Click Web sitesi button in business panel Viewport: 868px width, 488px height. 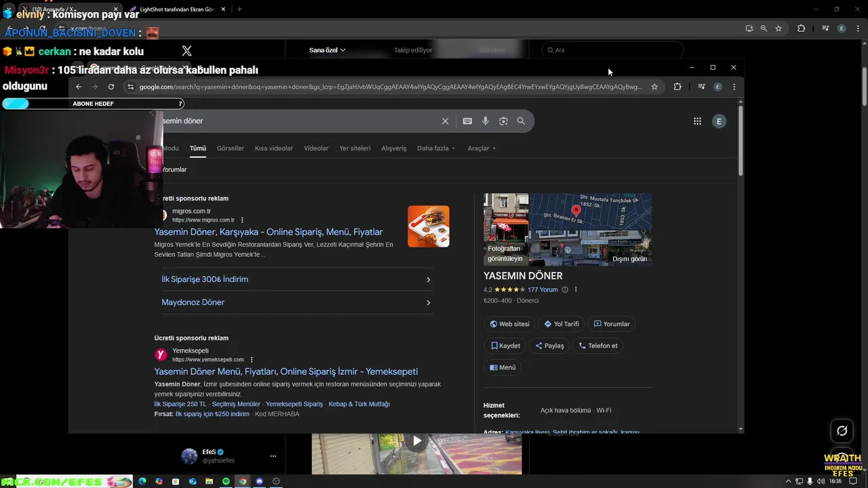click(509, 324)
